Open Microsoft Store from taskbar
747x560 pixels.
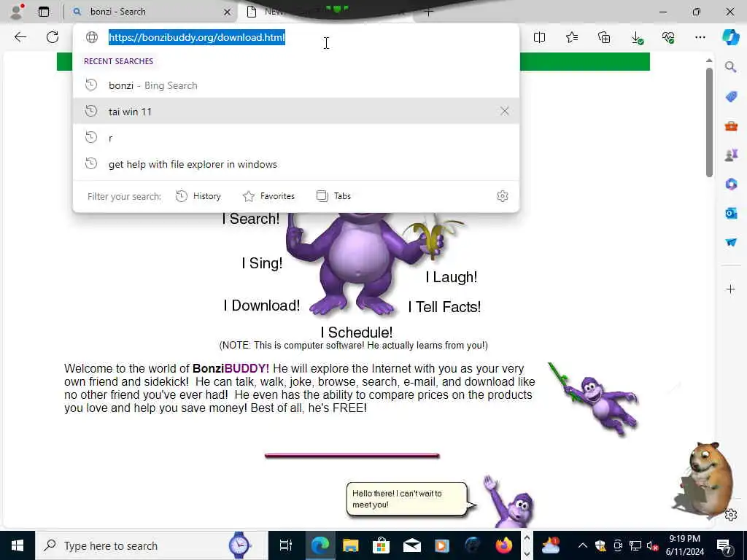pos(381,545)
